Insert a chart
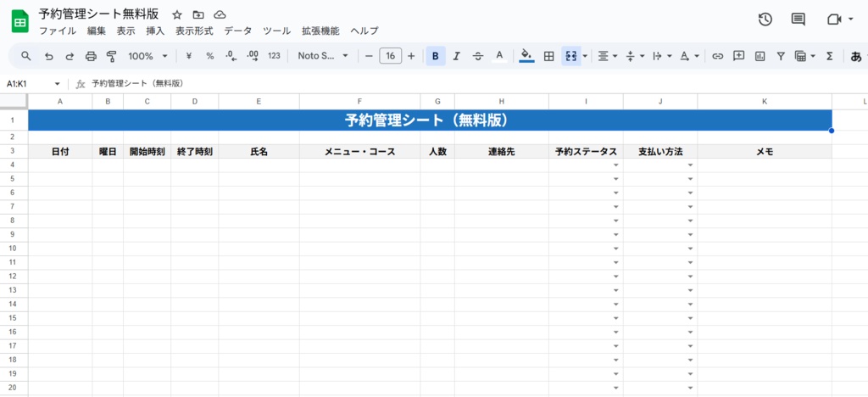Screen dimensions: 868x397 coord(759,56)
